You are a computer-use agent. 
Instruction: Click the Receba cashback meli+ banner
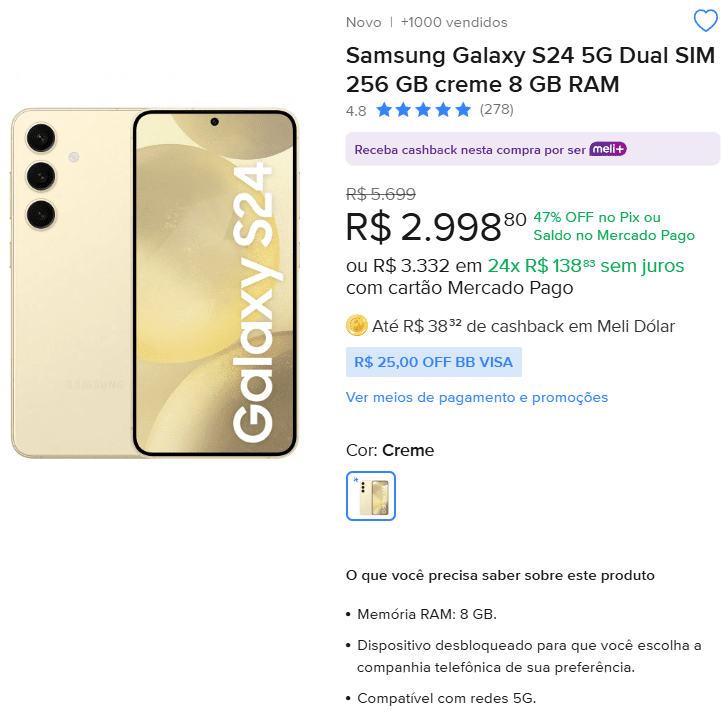point(532,149)
